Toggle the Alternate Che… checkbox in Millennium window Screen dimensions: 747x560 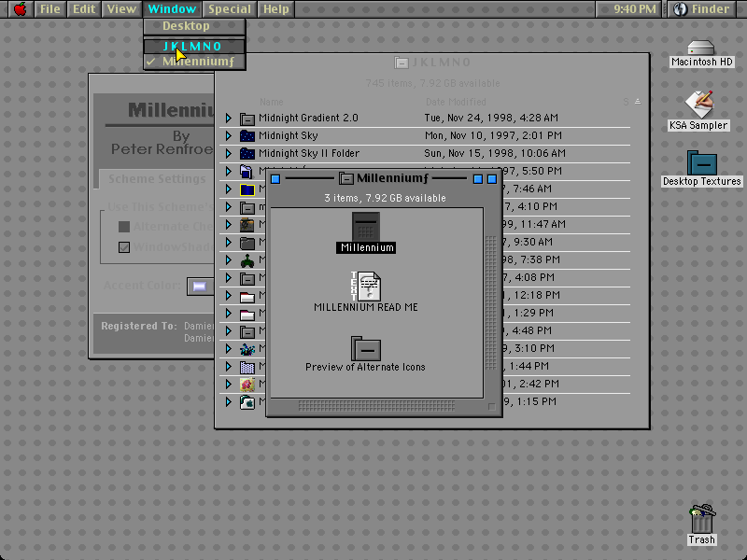click(x=124, y=227)
